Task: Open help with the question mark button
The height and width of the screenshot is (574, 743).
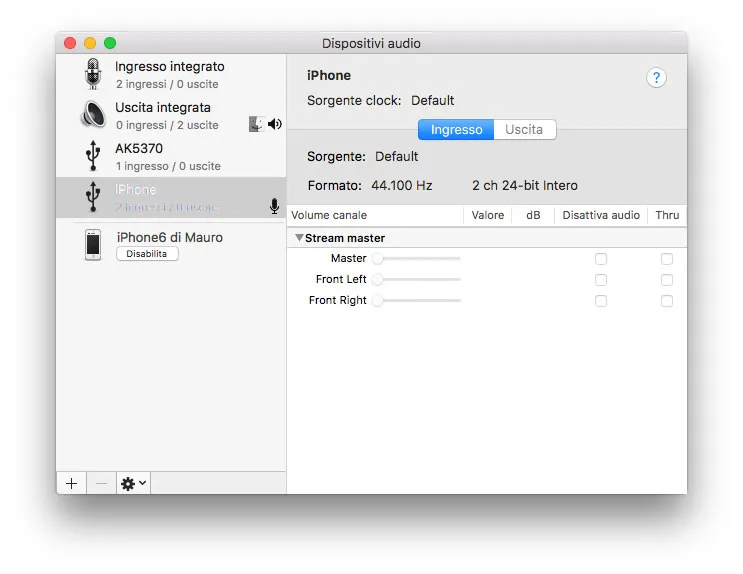Action: click(x=656, y=78)
